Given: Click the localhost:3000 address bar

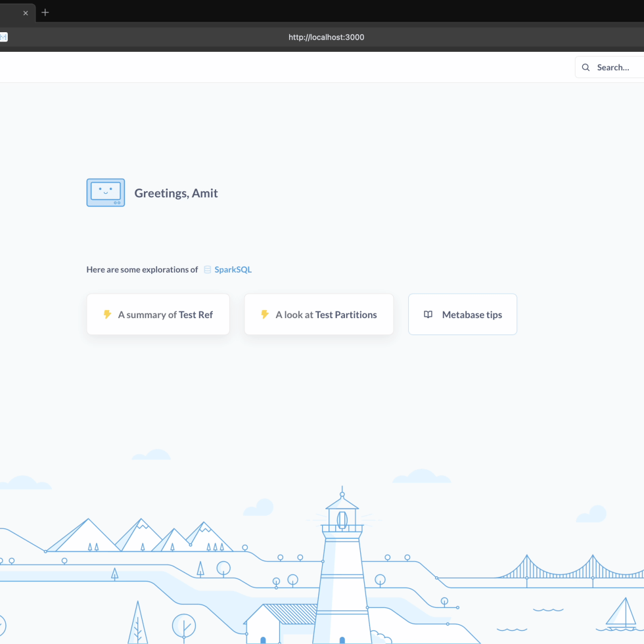Looking at the screenshot, I should click(326, 37).
